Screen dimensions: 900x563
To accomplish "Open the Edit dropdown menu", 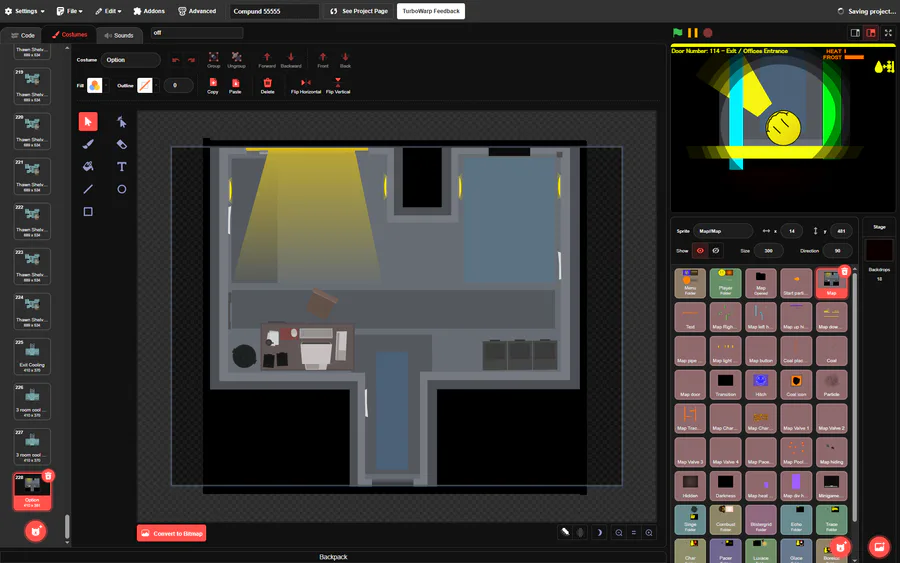I will [108, 11].
